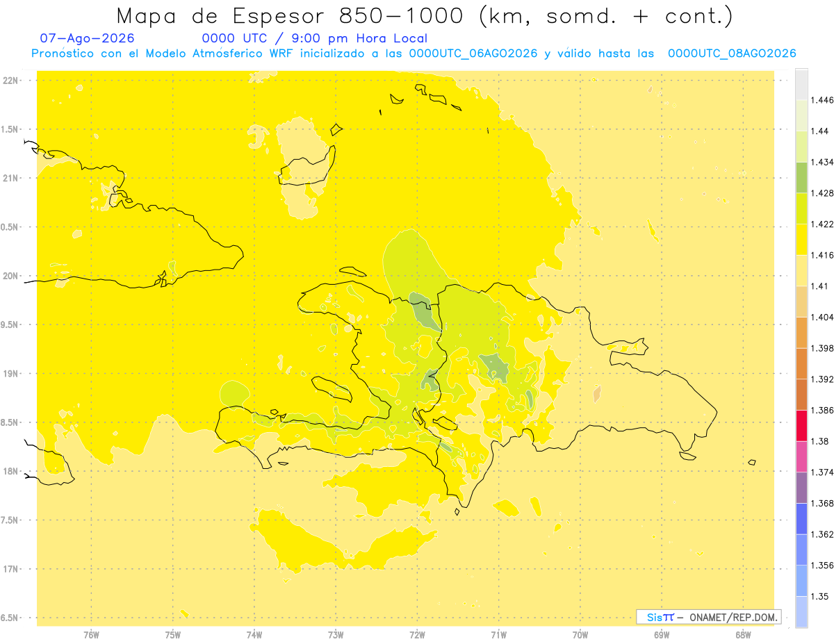Click the '22N' latitude label
The width and height of the screenshot is (834, 644).
[10, 81]
